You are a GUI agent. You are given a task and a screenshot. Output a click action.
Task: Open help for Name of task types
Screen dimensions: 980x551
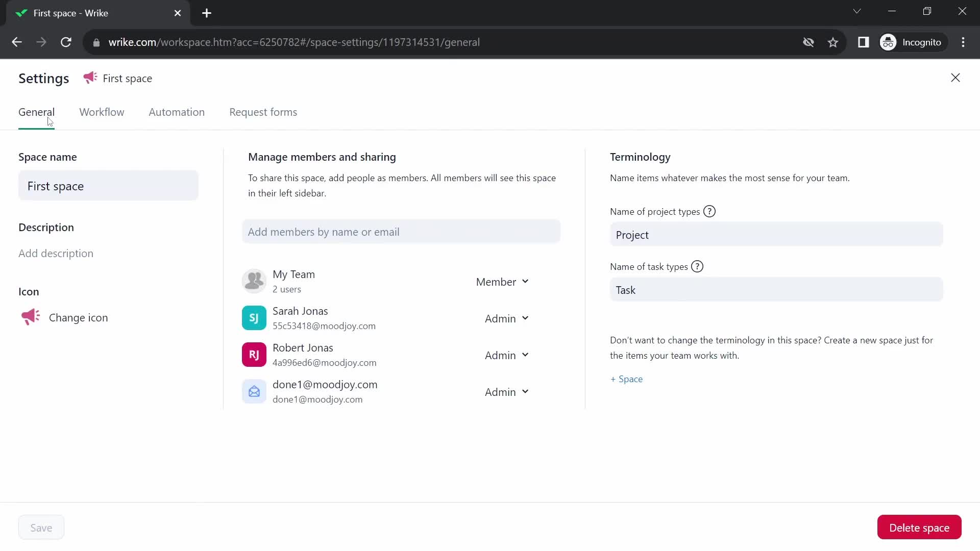697,266
